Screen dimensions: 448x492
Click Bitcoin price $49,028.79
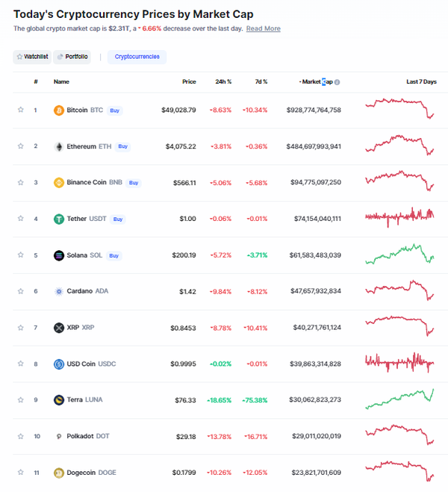pyautogui.click(x=178, y=110)
